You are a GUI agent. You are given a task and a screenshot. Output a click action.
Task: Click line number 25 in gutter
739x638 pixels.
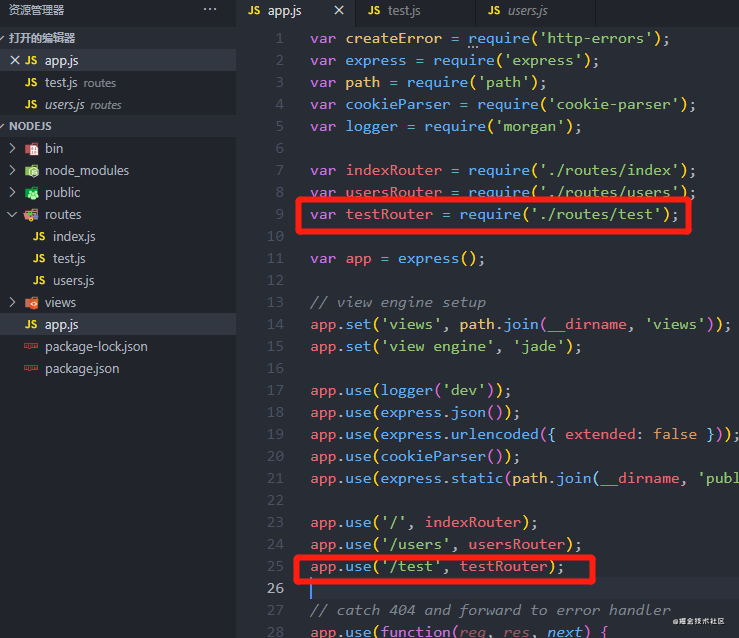(x=276, y=566)
